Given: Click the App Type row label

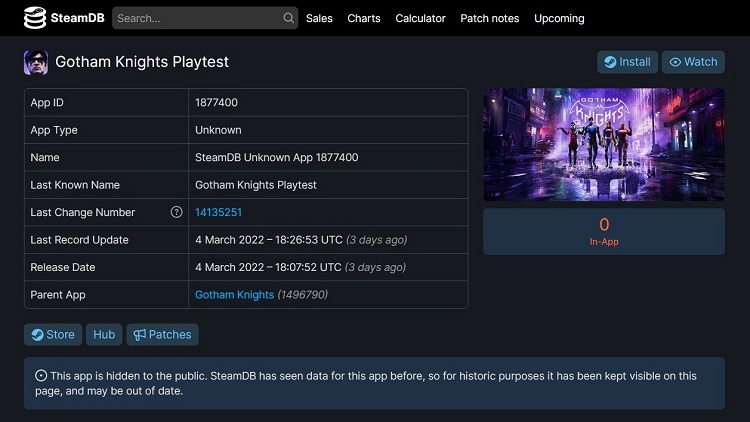Looking at the screenshot, I should 54,130.
